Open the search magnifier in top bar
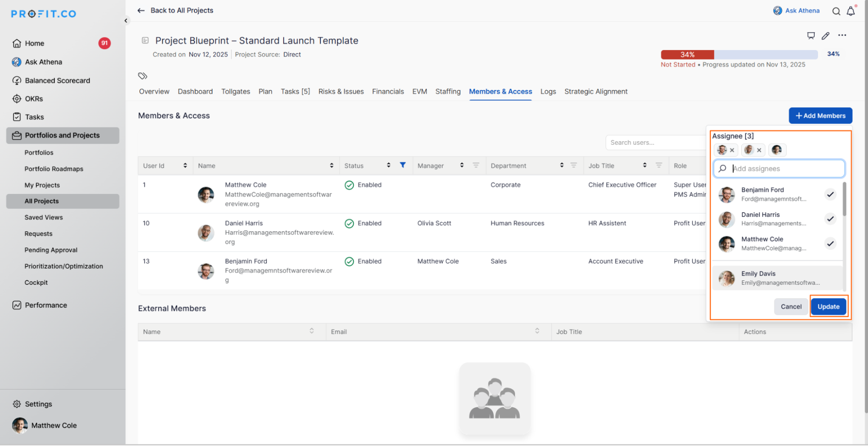 (836, 11)
